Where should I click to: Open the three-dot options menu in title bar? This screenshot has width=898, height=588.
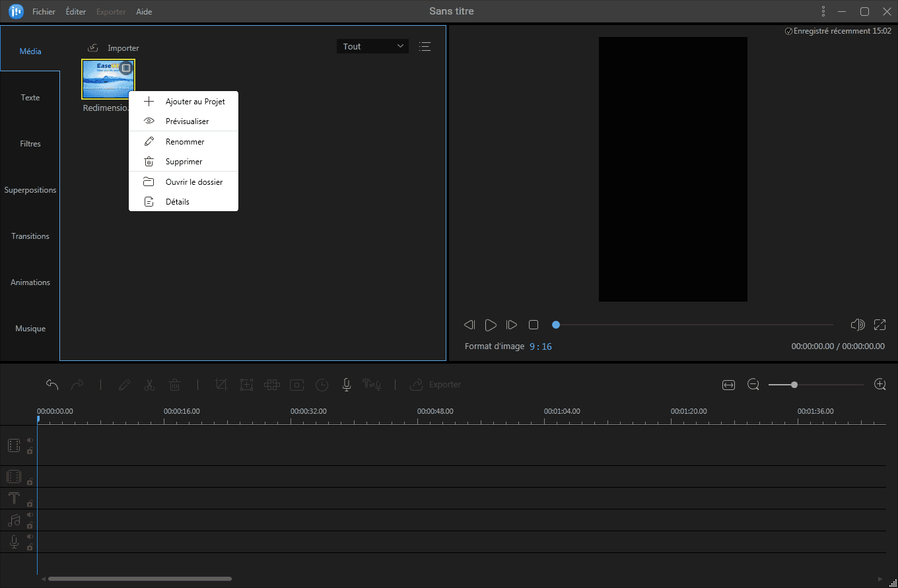point(823,12)
